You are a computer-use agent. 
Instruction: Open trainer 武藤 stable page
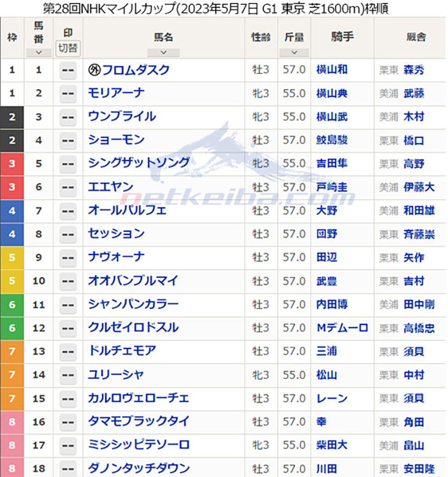click(x=414, y=94)
